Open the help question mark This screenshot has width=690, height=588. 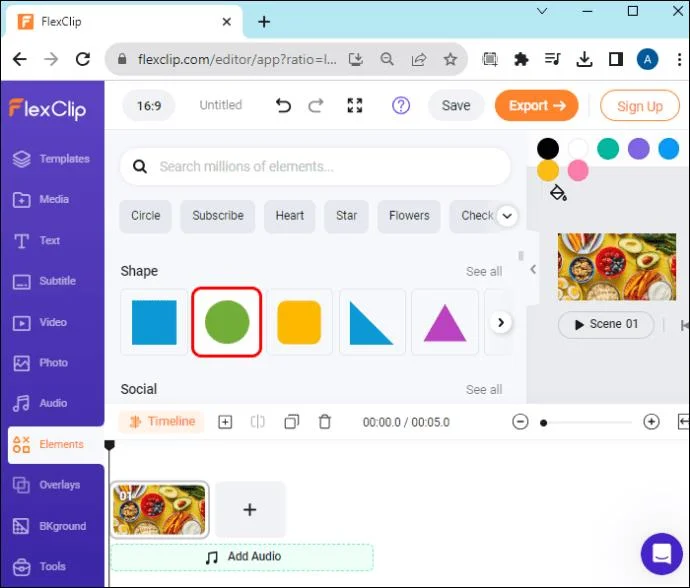[400, 106]
